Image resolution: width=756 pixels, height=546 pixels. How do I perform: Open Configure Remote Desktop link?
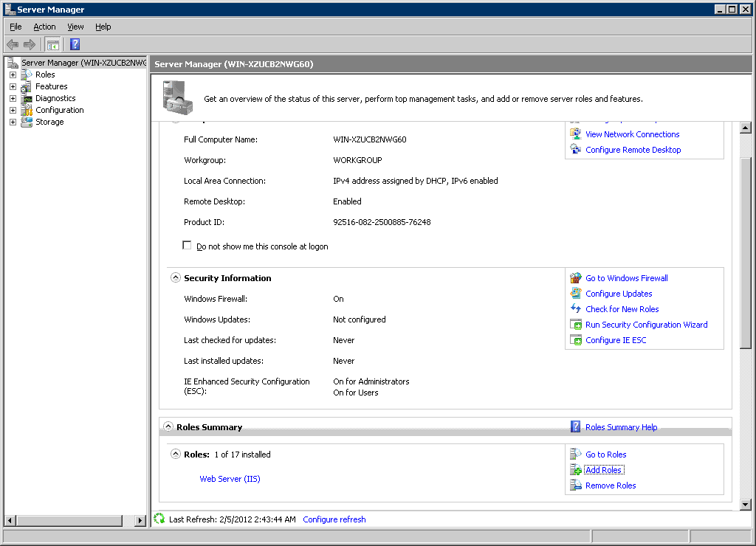click(633, 150)
